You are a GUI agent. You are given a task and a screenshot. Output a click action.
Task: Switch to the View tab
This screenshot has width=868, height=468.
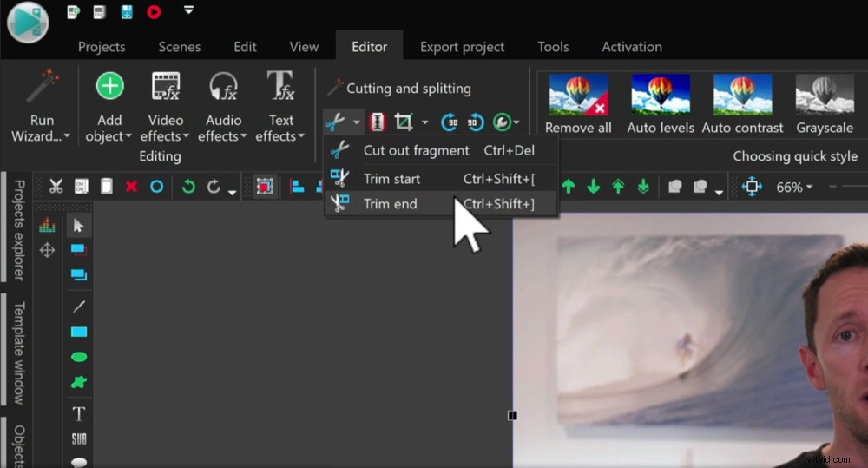(x=304, y=47)
